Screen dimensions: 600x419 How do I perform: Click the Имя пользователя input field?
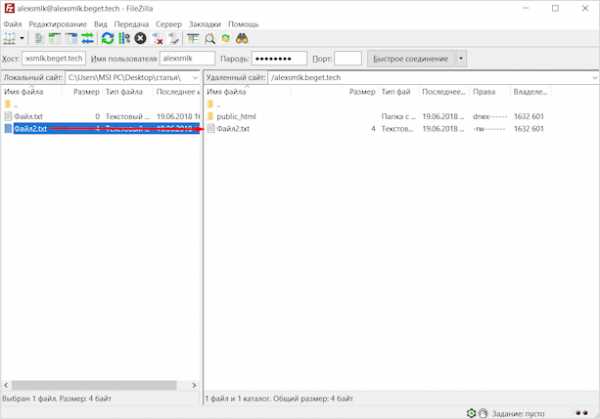tap(187, 59)
